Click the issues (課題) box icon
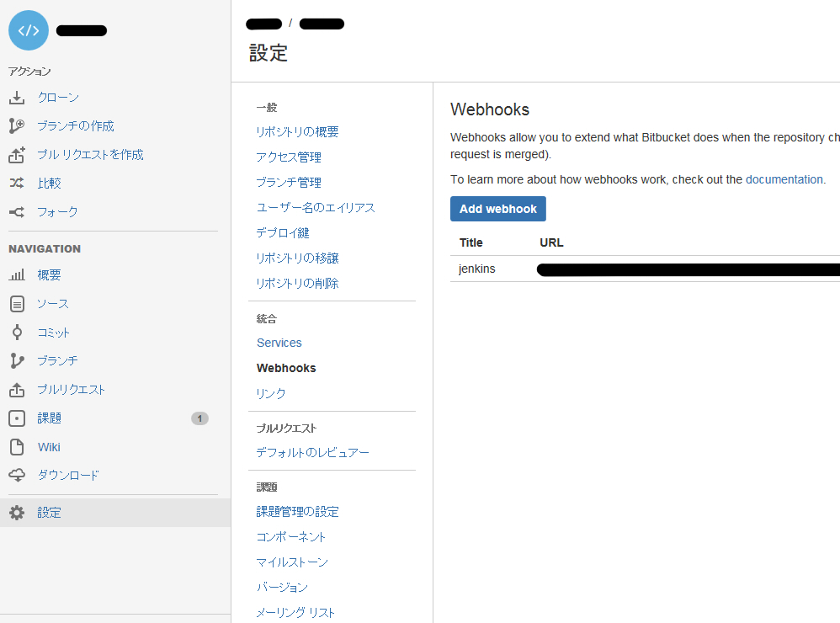 [x=17, y=418]
